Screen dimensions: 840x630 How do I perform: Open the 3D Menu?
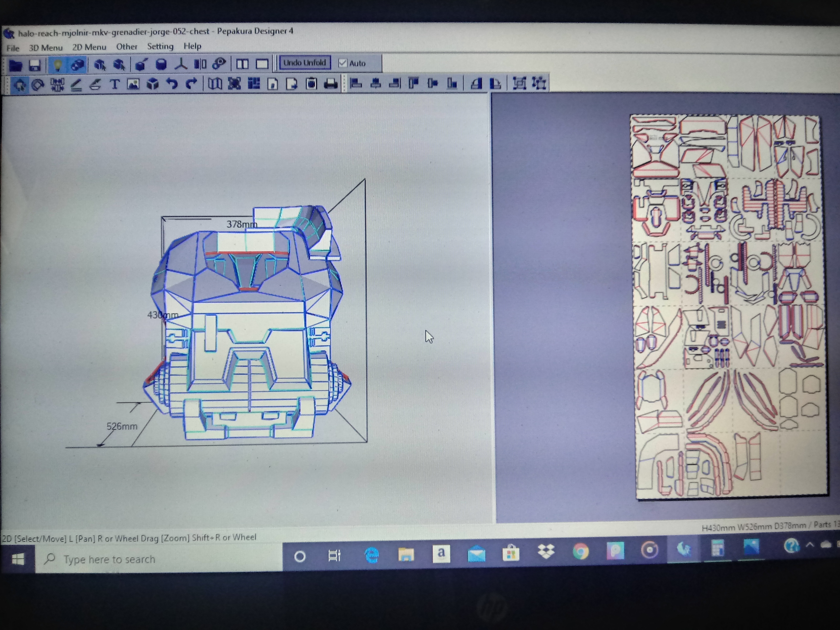click(x=46, y=48)
